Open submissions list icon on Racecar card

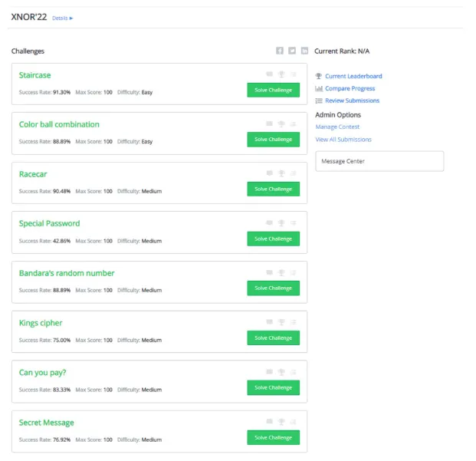coord(294,173)
